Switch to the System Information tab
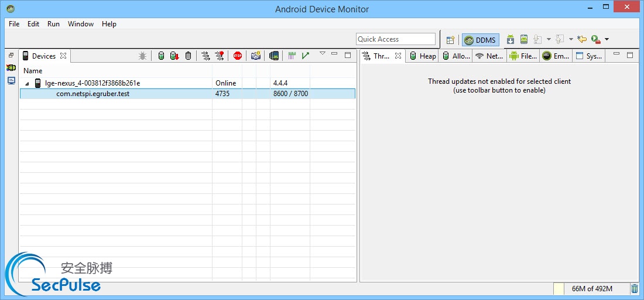Viewport: 644px width, 300px height. (589, 56)
